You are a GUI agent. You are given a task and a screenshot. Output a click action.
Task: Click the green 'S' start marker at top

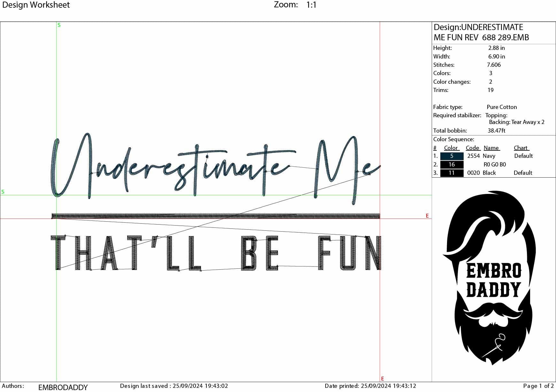[59, 25]
